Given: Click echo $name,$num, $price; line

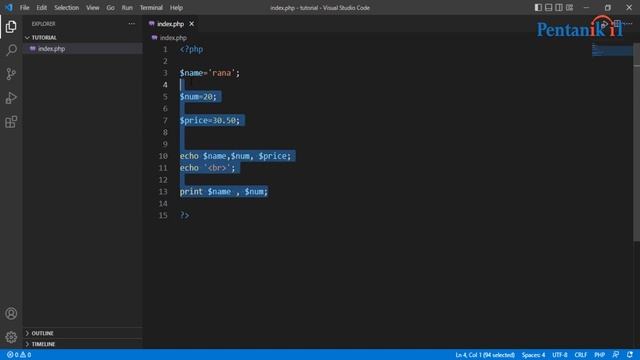Looking at the screenshot, I should pos(235,156).
